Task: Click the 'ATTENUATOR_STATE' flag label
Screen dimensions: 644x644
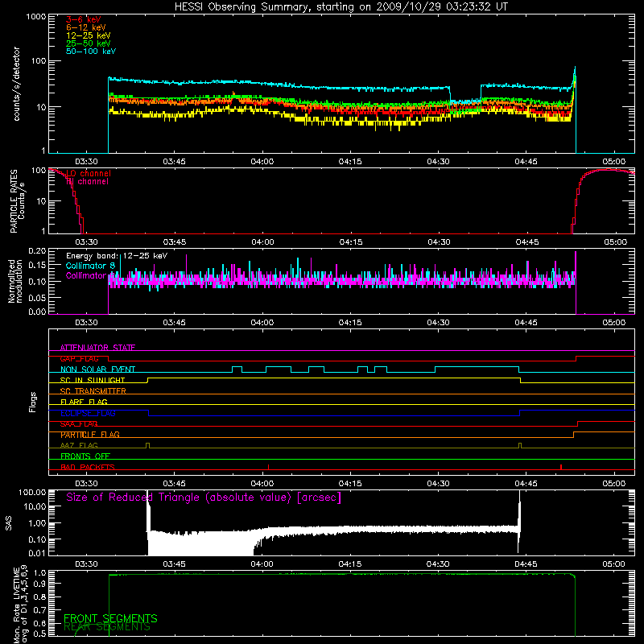Action: 97,348
